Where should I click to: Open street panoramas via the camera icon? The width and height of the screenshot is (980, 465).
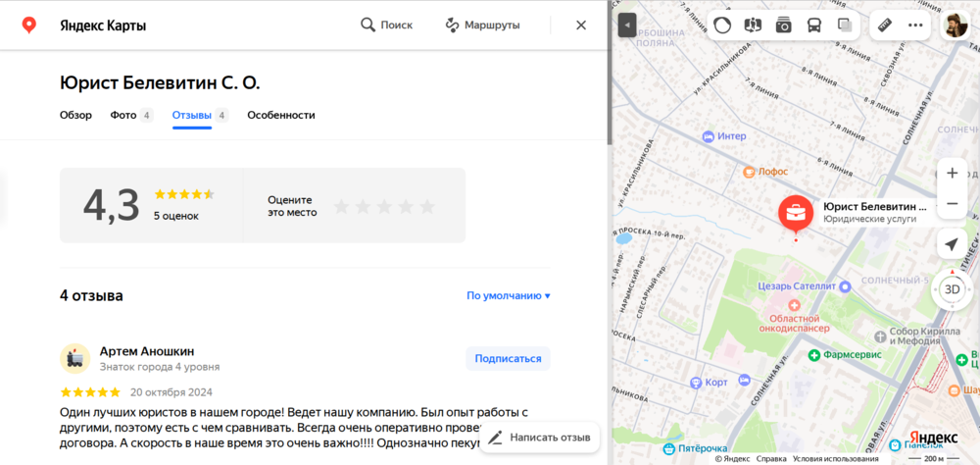pos(784,26)
